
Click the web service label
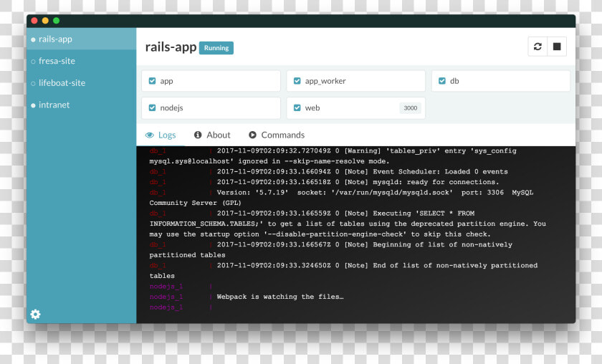click(312, 108)
